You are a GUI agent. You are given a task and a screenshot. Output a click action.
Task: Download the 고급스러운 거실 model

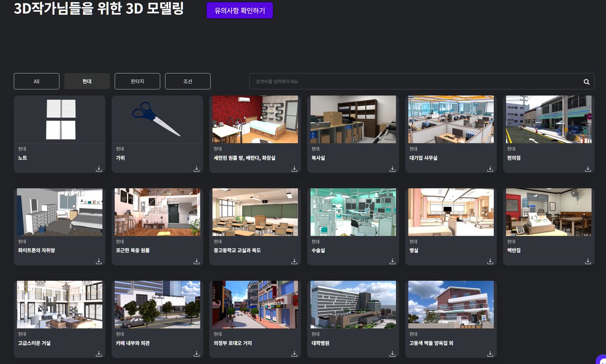[x=99, y=354]
